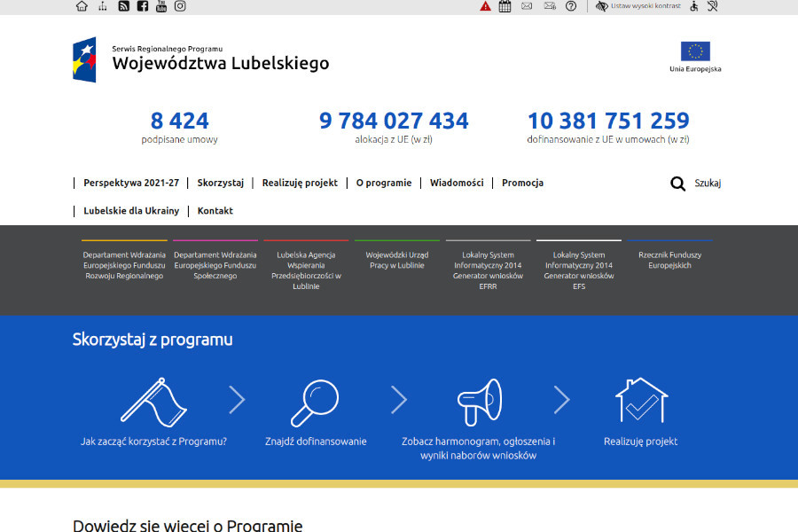This screenshot has width=798, height=532.
Task: Open the O programie menu
Action: (x=384, y=183)
